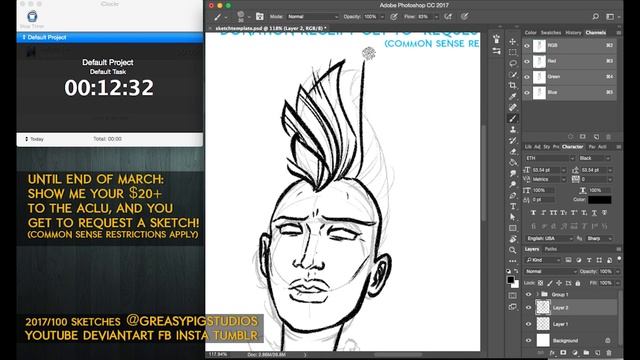640x360 pixels.
Task: Select the Move tool
Action: coord(513,42)
